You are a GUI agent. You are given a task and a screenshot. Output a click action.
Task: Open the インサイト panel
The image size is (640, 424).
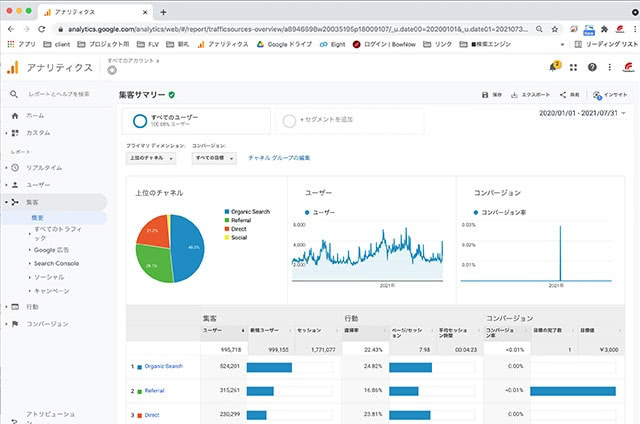pyautogui.click(x=610, y=95)
